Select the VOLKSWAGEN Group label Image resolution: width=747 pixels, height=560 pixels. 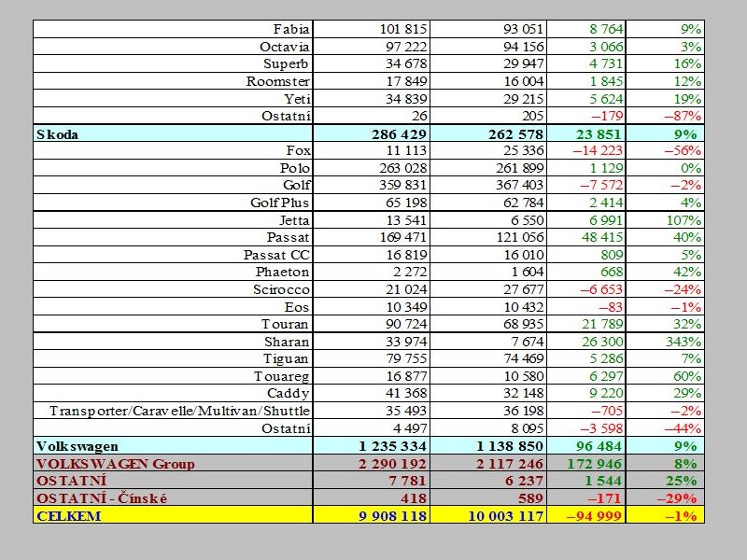(x=115, y=464)
